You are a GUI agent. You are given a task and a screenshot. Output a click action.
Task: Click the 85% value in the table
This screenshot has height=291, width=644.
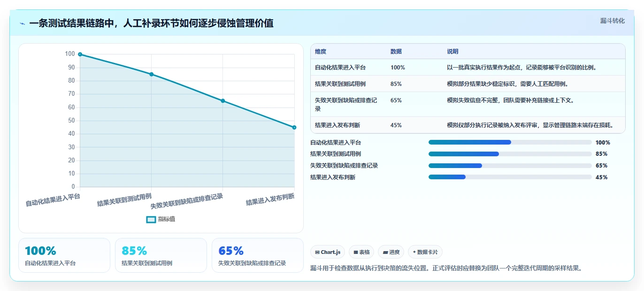tap(396, 84)
